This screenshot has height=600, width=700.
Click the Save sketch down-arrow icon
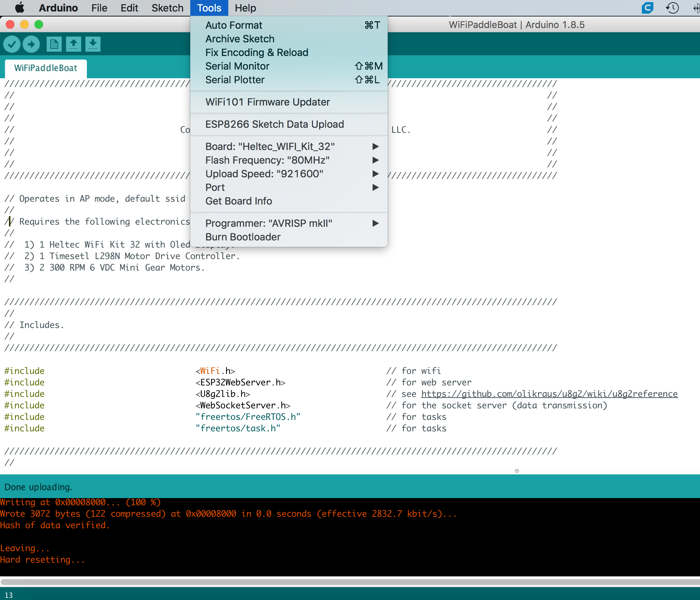point(93,44)
